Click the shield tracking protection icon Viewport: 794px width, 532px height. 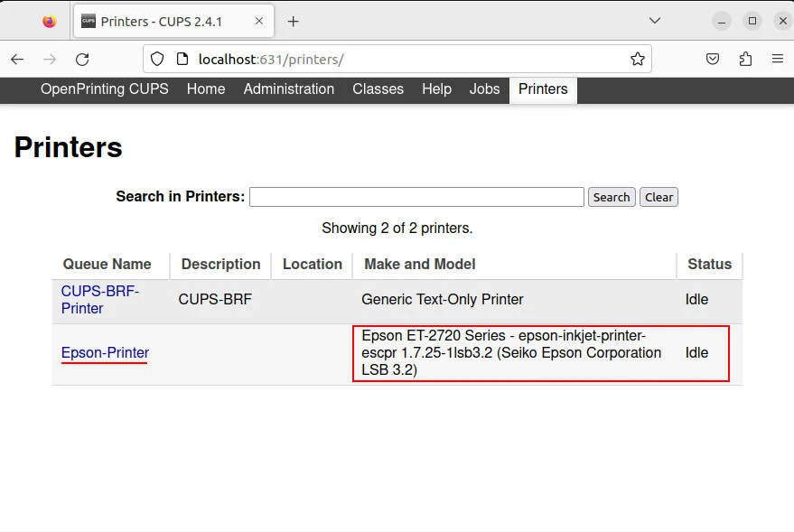coord(157,60)
